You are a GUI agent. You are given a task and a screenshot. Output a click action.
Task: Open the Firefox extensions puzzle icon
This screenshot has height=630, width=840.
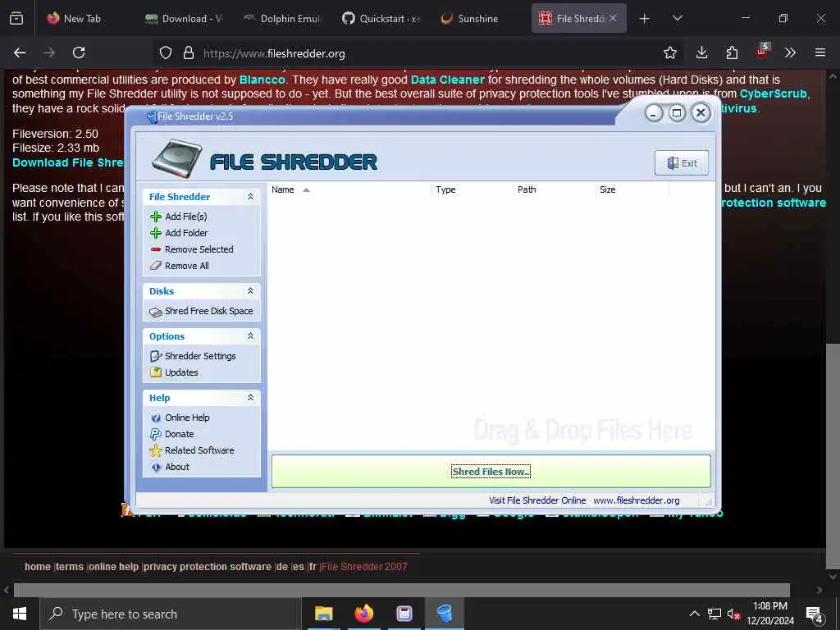click(x=732, y=52)
